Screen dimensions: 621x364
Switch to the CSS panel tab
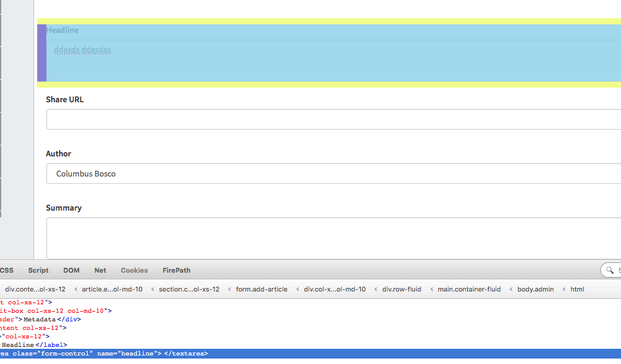(x=7, y=270)
